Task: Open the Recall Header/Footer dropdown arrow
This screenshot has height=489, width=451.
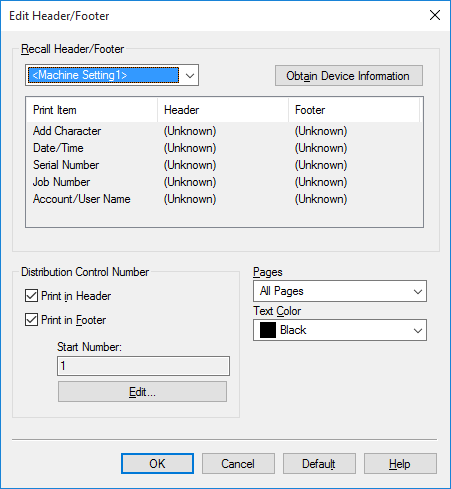Action: pos(190,75)
